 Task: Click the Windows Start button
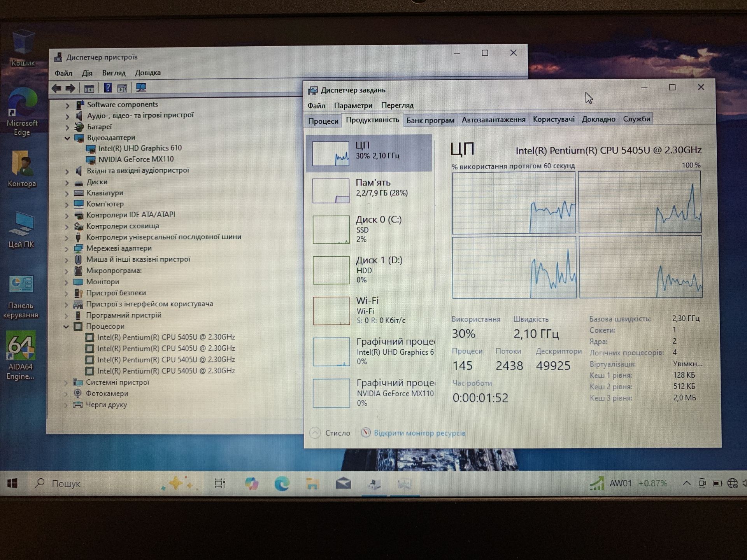coord(12,483)
